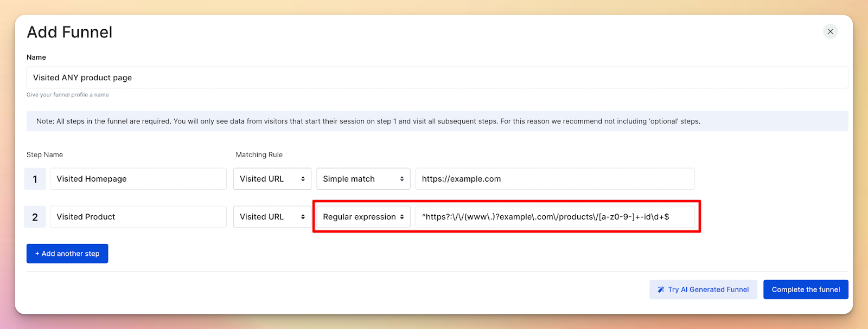Click the regex pattern input field
This screenshot has width=868, height=329.
point(554,217)
